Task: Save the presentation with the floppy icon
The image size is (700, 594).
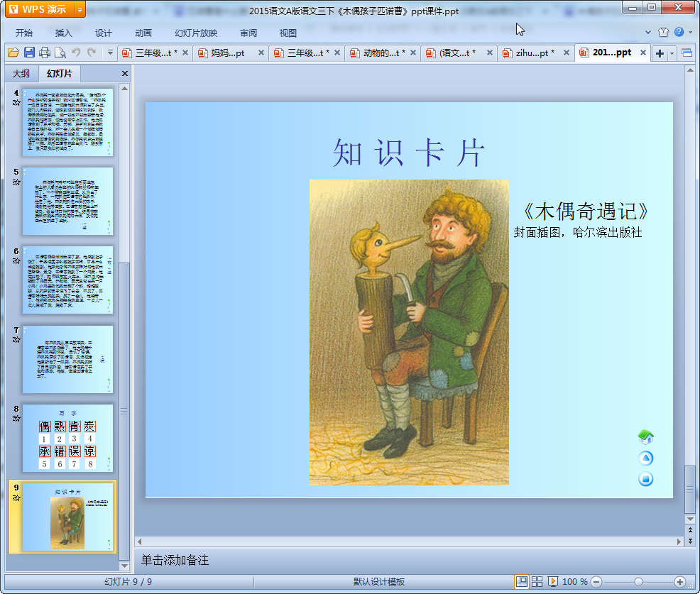Action: [30, 53]
